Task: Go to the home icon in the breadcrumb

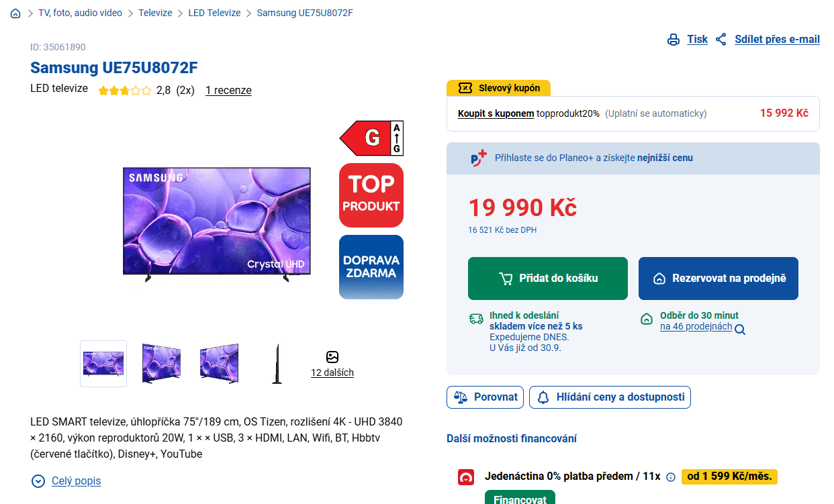Action: click(x=15, y=13)
